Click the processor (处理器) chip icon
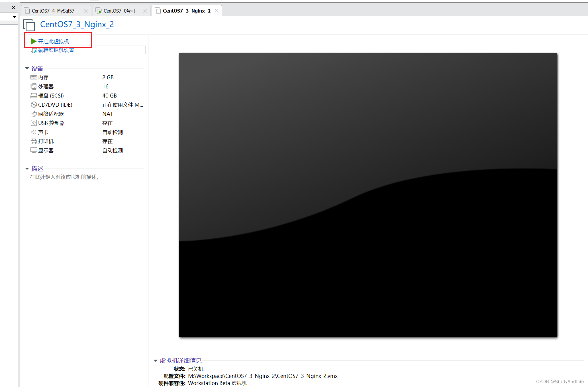The image size is (588, 387). point(34,86)
